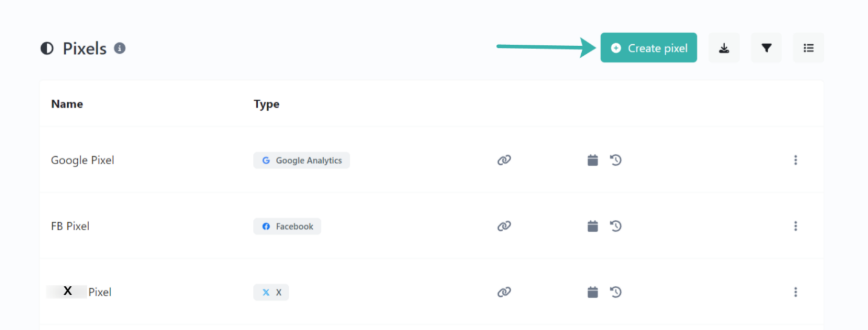The height and width of the screenshot is (330, 868).
Task: Open the filters funnel icon
Action: (x=766, y=48)
